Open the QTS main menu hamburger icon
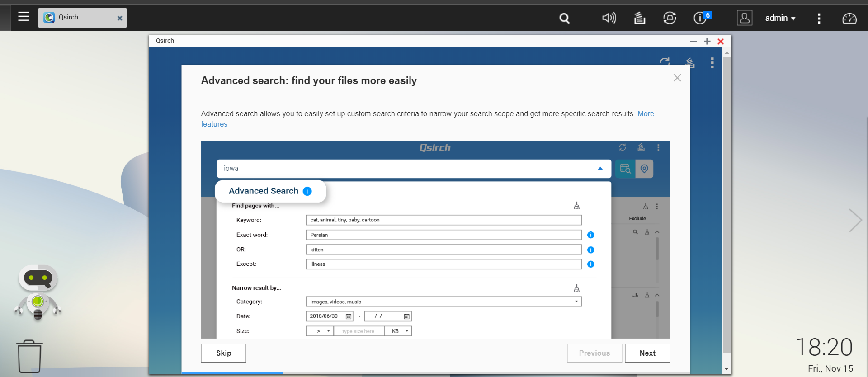The width and height of the screenshot is (868, 377). [x=24, y=17]
